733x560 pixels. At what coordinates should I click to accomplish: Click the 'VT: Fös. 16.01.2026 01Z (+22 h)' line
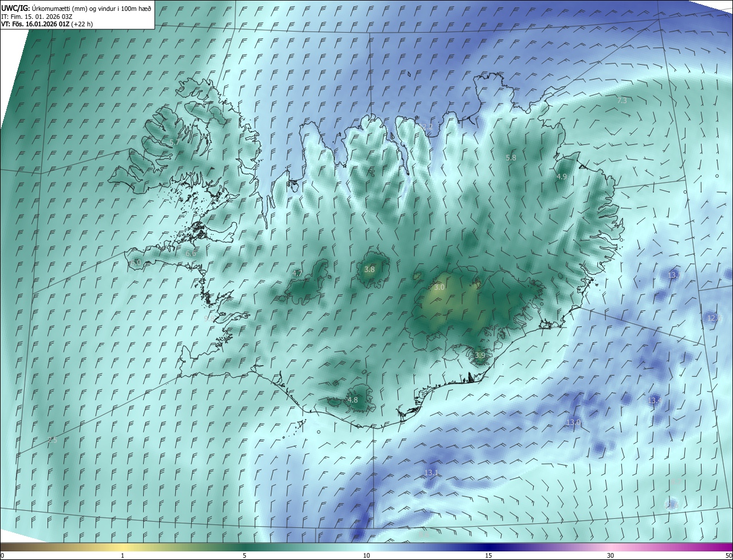tap(47, 24)
